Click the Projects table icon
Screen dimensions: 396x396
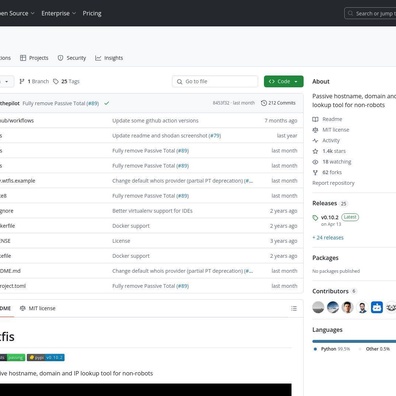(x=23, y=58)
